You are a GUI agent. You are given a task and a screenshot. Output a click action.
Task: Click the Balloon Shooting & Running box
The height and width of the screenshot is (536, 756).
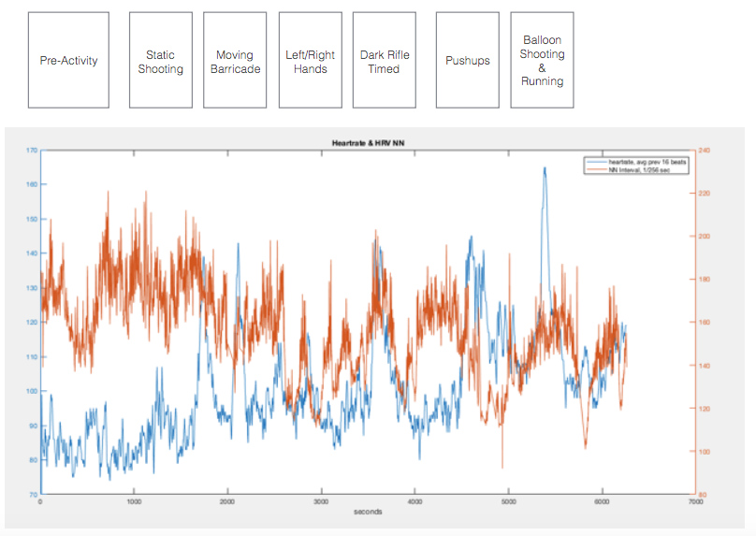(x=543, y=60)
